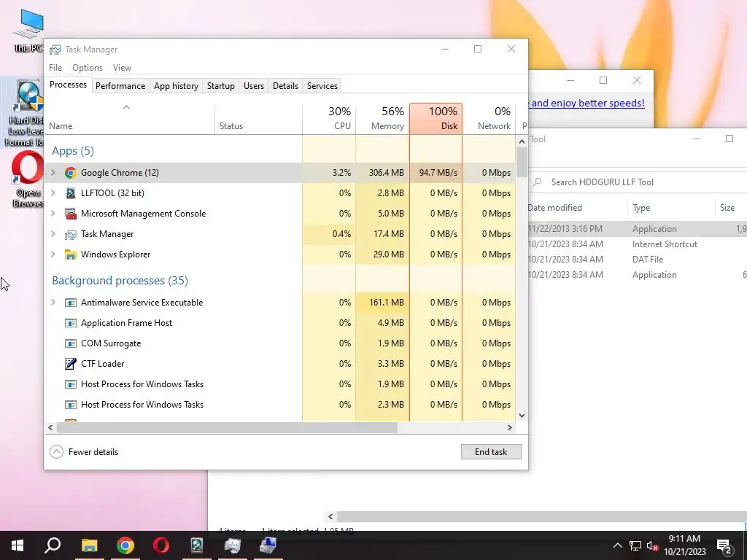Click the COM Surrogate process icon
The width and height of the screenshot is (747, 560).
pos(71,344)
